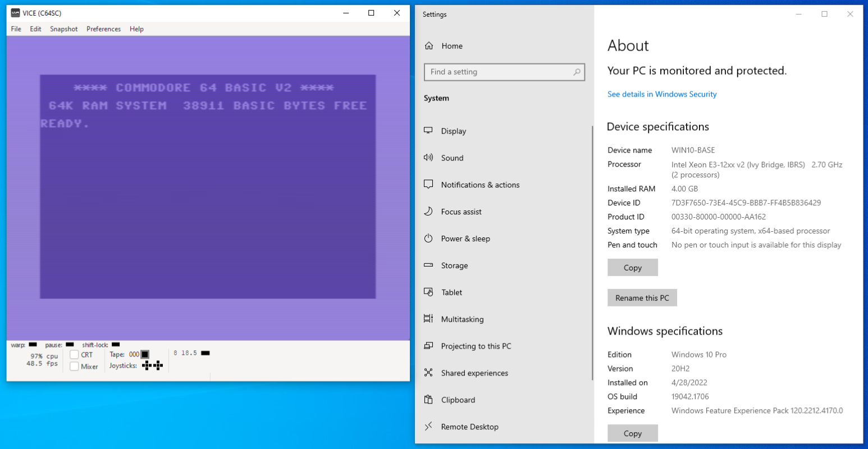Open the Help menu in VICE
Screen dimensions: 868x449
click(x=136, y=29)
